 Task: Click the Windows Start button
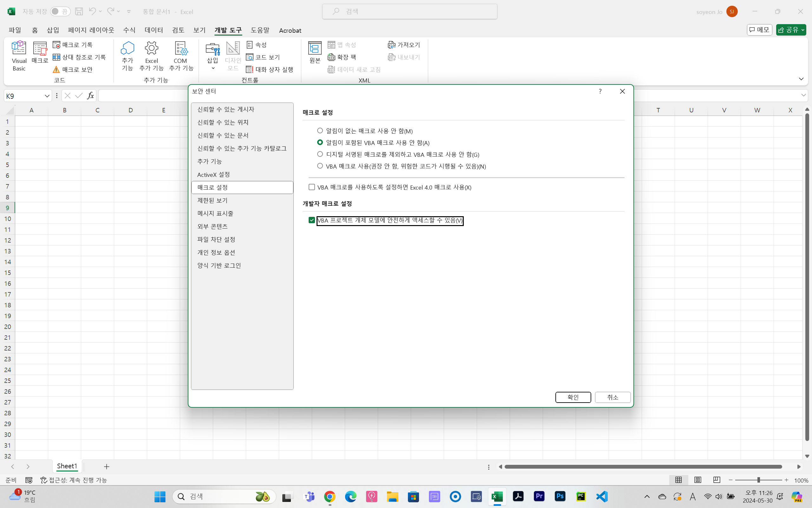click(160, 497)
